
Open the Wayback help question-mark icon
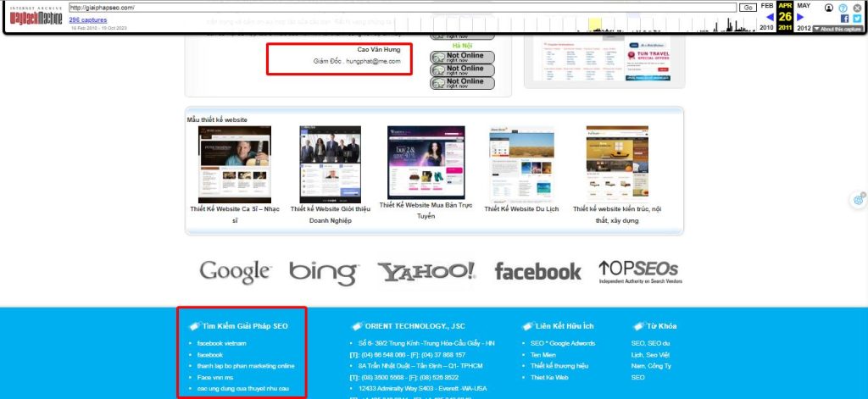coord(843,8)
